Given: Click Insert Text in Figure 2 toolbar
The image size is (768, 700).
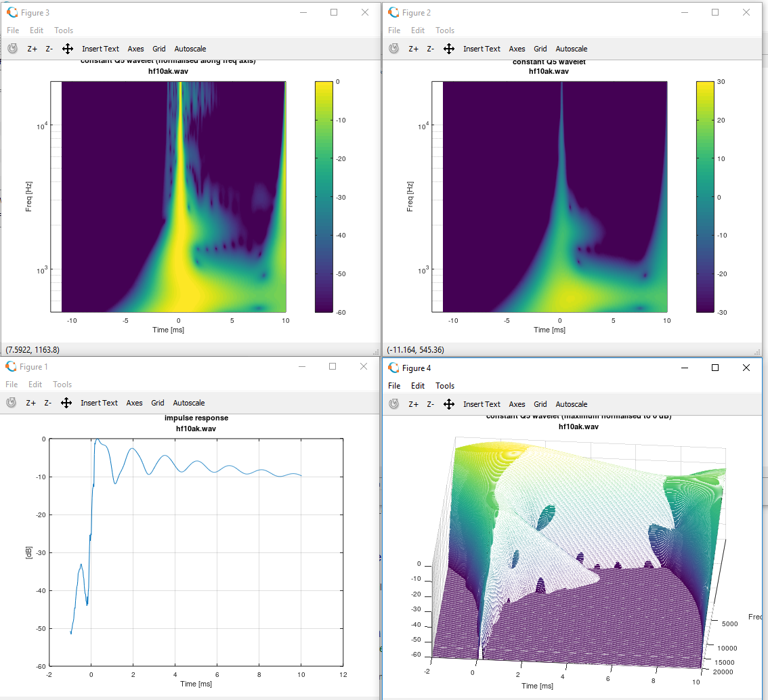Looking at the screenshot, I should [x=482, y=49].
